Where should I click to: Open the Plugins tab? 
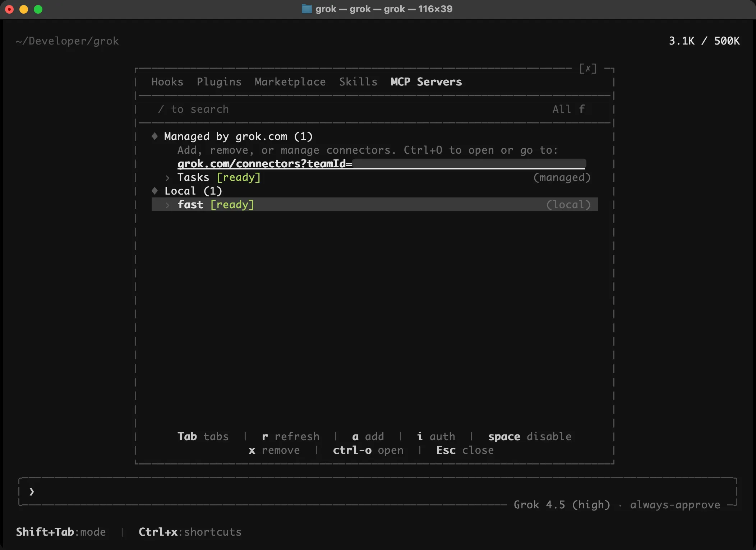click(219, 82)
